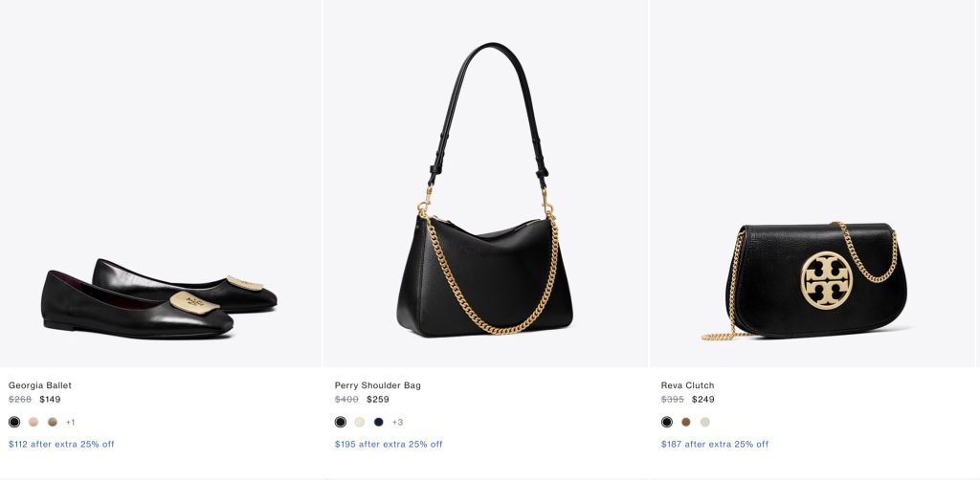Viewport: 980px width, 480px height.
Task: Choose cream Perry Shoulder Bag color
Action: (x=360, y=422)
